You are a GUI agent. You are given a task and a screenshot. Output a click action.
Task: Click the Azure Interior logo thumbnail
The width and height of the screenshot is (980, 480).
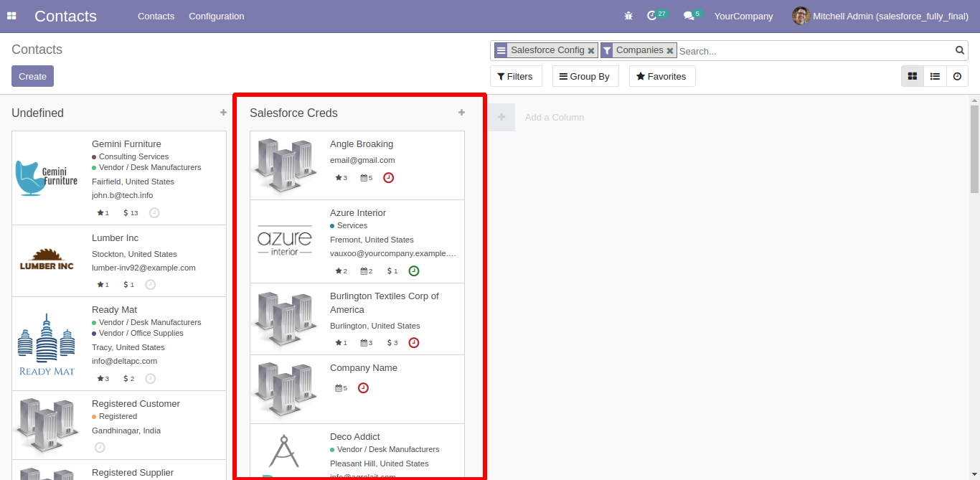click(x=285, y=242)
